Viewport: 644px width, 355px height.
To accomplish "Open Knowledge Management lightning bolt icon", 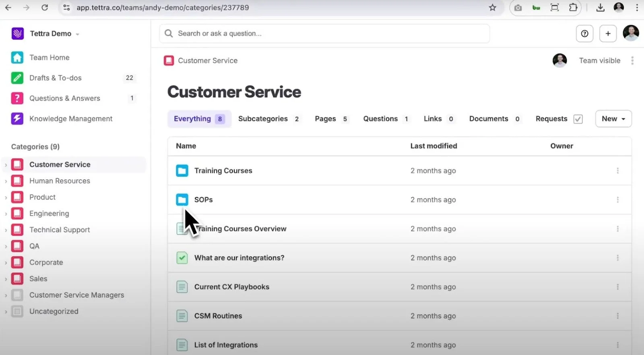I will tap(17, 118).
